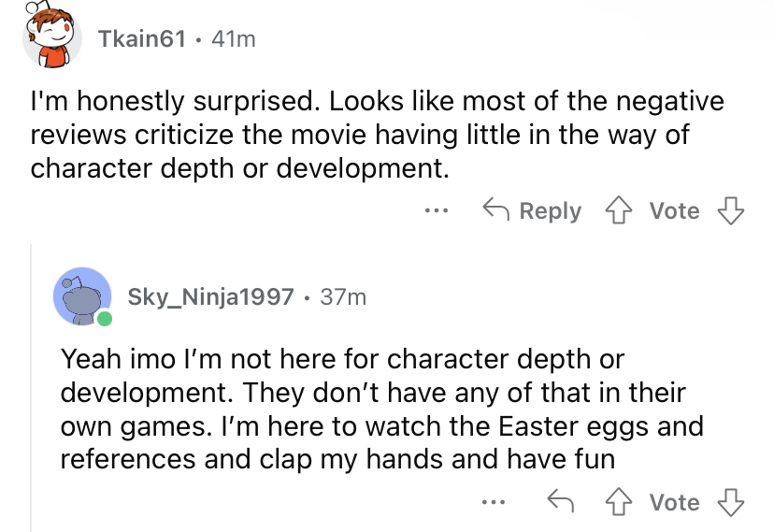This screenshot has width=774, height=532.
Task: Visit the Tkain61 username link
Action: (142, 38)
